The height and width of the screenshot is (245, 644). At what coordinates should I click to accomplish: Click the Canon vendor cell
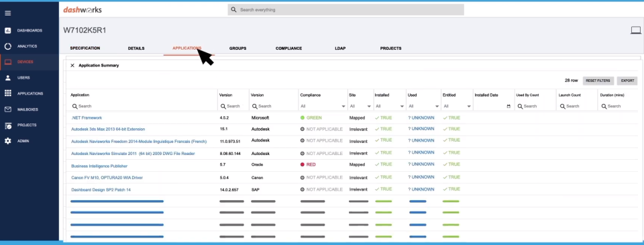click(x=257, y=178)
